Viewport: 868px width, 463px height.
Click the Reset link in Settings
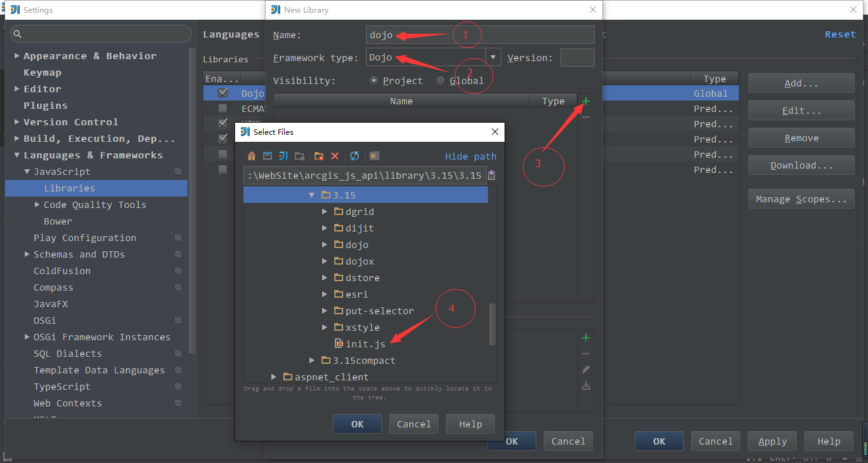(x=840, y=34)
